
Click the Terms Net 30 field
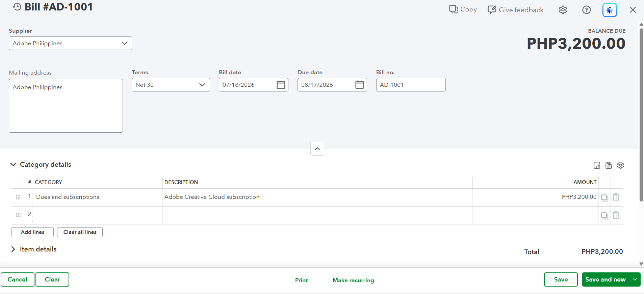[x=163, y=85]
